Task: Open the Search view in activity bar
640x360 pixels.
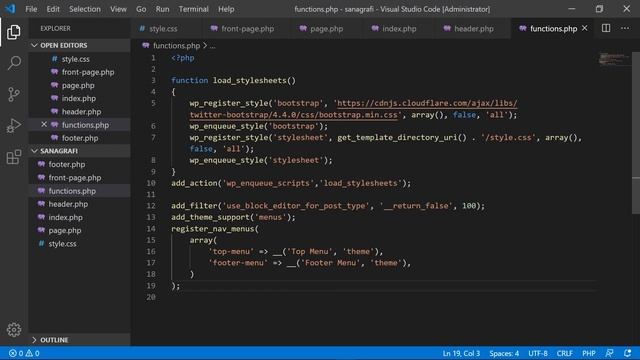Action: pyautogui.click(x=14, y=63)
